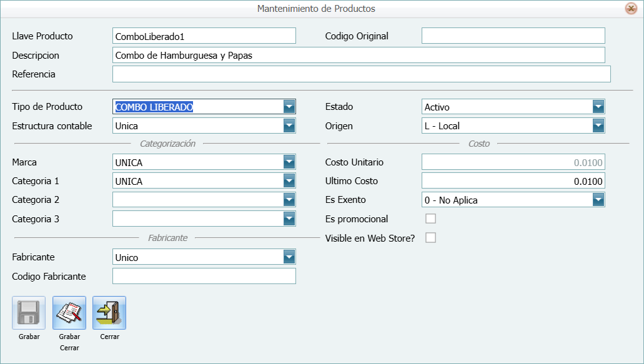Click the Descripcion input field
This screenshot has height=364, width=644.
click(x=359, y=55)
